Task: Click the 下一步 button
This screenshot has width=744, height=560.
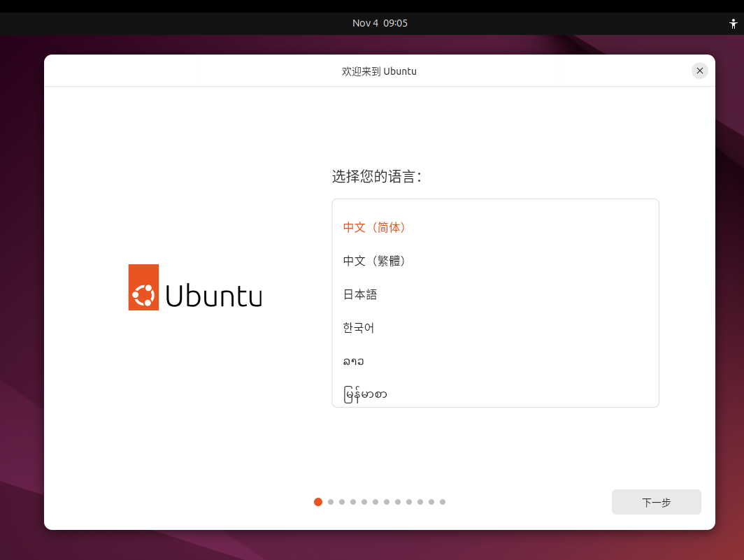Action: pyautogui.click(x=656, y=502)
